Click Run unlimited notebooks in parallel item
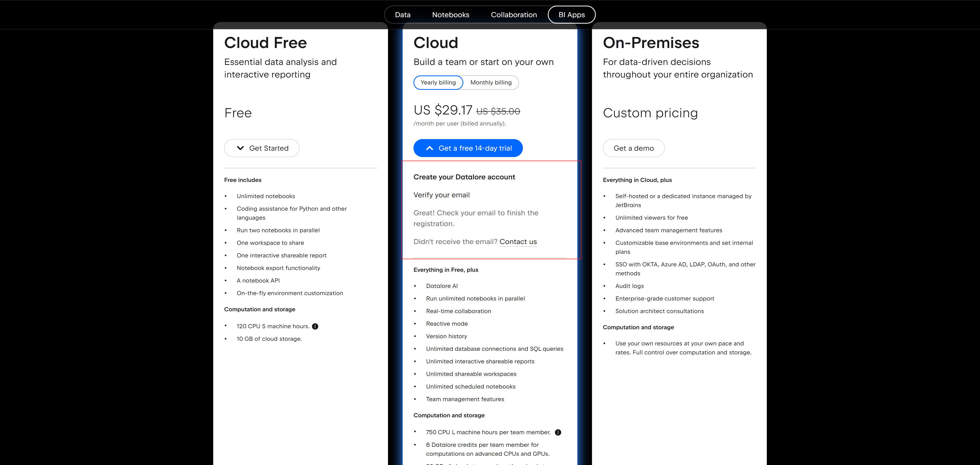 tap(476, 298)
